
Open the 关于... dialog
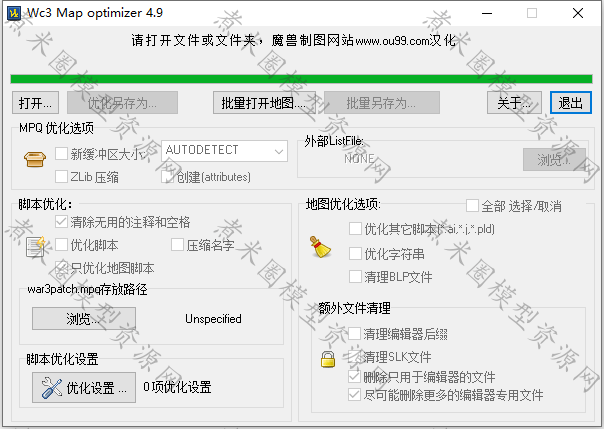coord(514,103)
